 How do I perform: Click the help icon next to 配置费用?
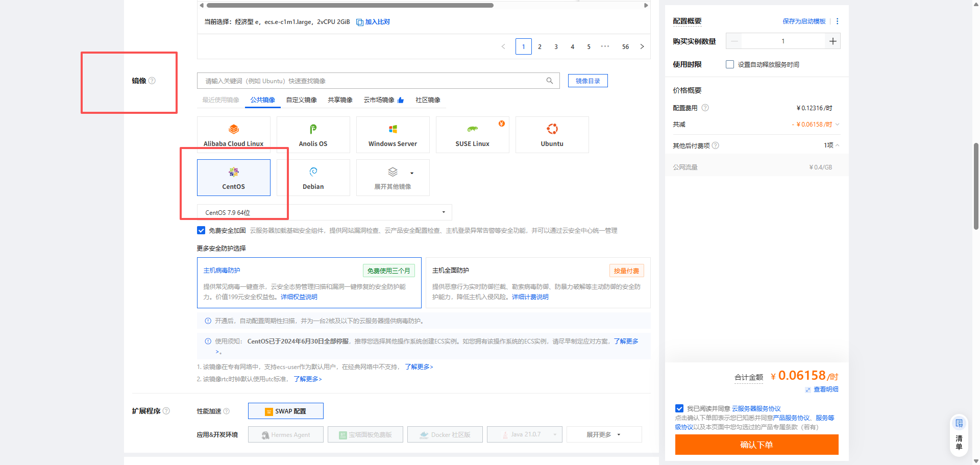[705, 108]
